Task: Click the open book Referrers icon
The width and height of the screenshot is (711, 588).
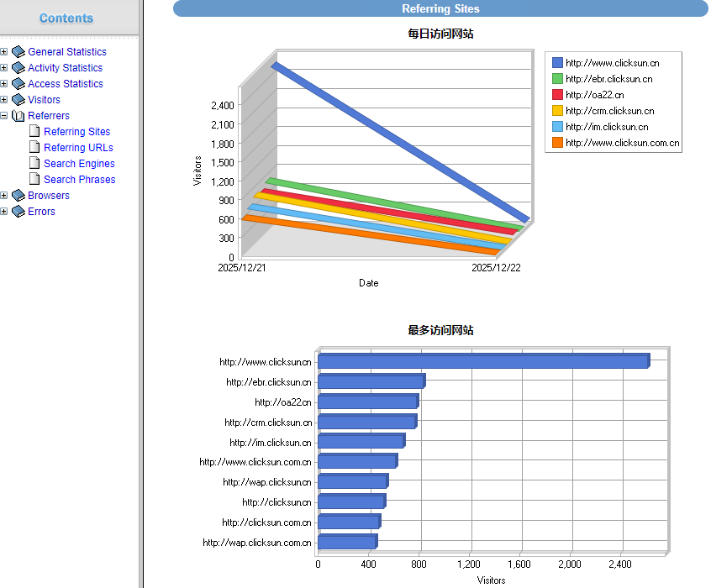Action: 18,116
